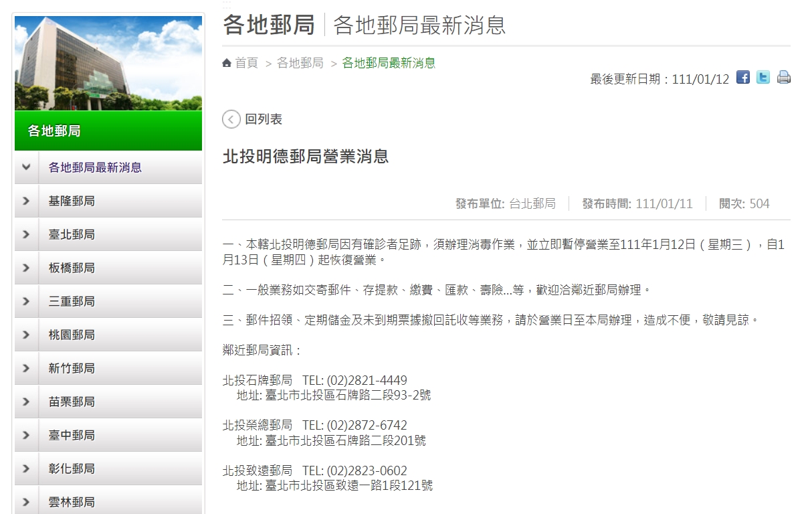Click paragraph 二 about 一般業務

click(x=437, y=290)
